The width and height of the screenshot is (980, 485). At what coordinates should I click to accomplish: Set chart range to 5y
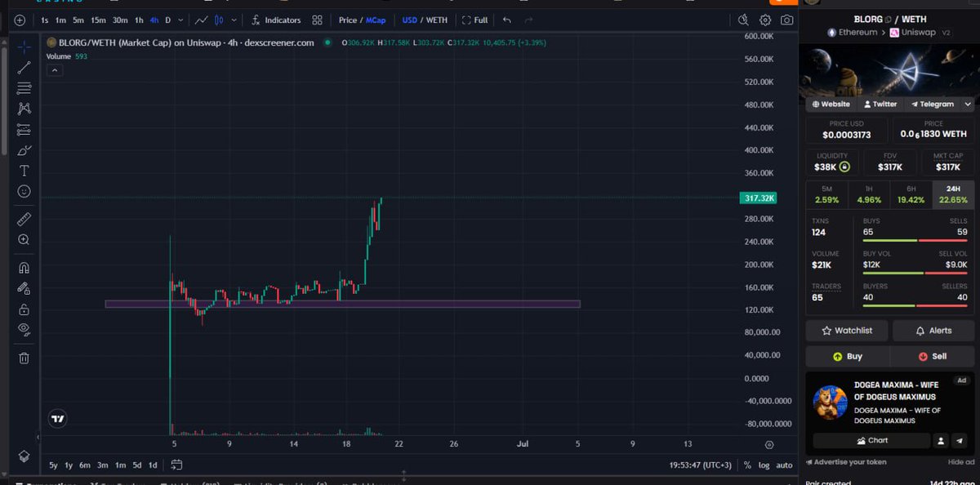pos(53,465)
